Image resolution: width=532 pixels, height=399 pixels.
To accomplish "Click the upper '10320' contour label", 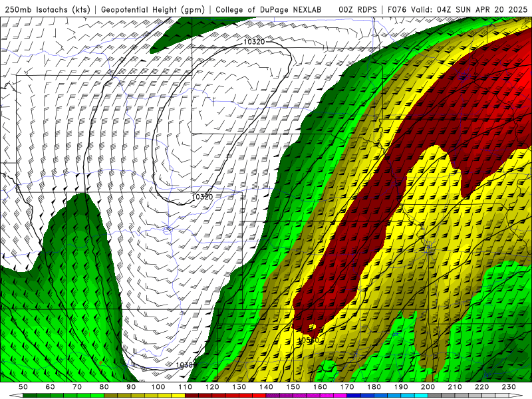I will pyautogui.click(x=254, y=42).
